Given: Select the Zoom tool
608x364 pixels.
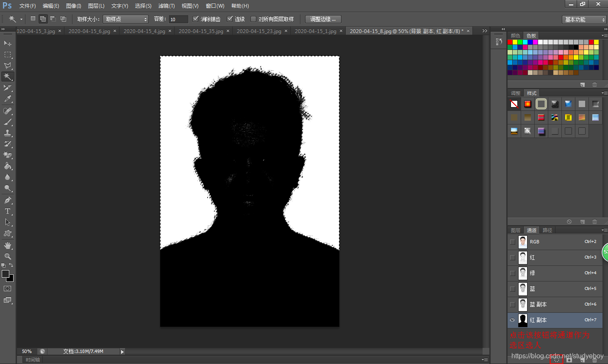Looking at the screenshot, I should [x=8, y=256].
